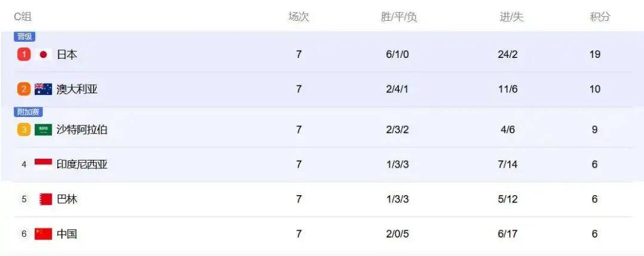This screenshot has height=256, width=644.
Task: Select the 附加赛 playoff tag
Action: [29, 112]
